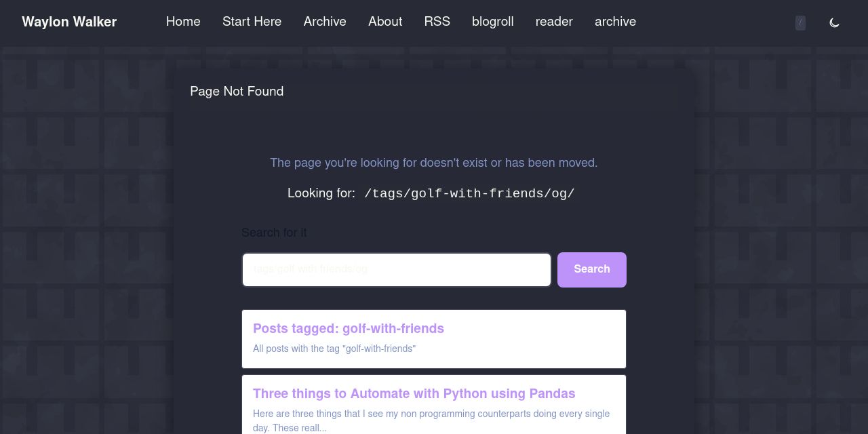
Task: Navigate to Start Here
Action: point(252,22)
